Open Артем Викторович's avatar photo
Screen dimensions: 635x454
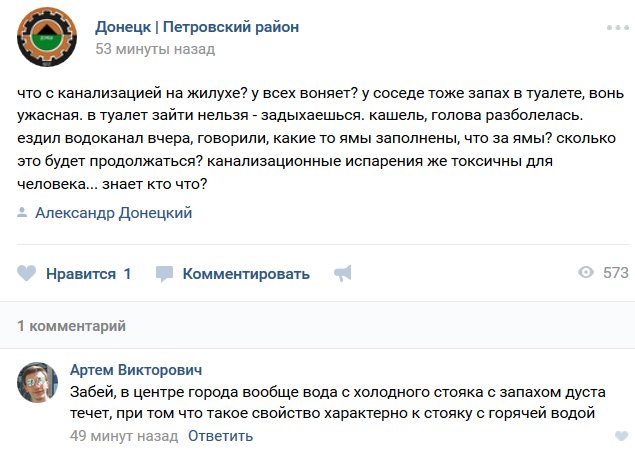(x=37, y=382)
